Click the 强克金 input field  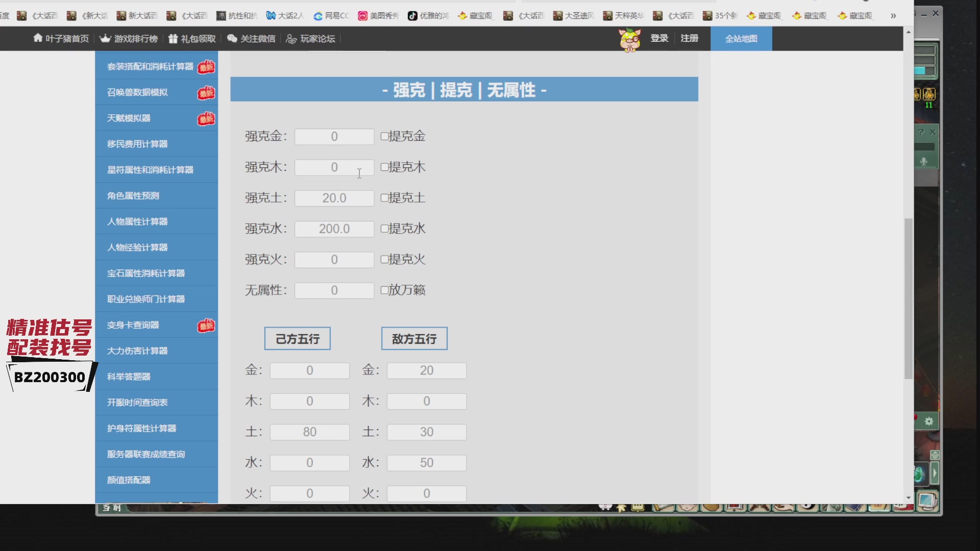point(334,136)
